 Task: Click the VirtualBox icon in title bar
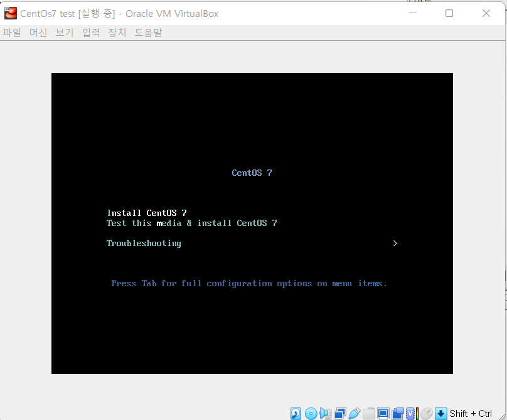[10, 13]
